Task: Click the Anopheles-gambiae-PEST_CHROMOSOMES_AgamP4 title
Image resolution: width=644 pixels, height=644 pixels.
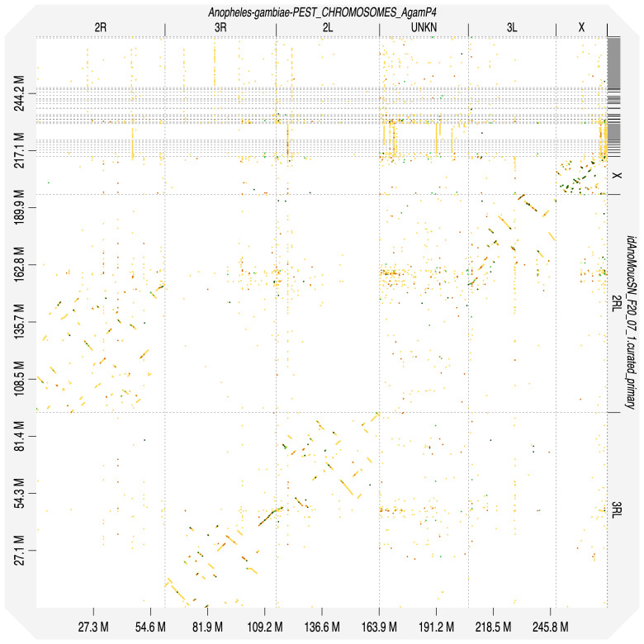Action: (x=320, y=12)
